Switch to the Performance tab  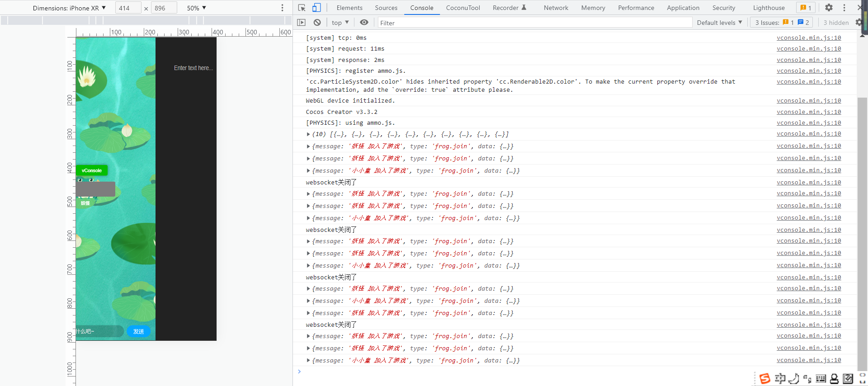click(x=636, y=8)
